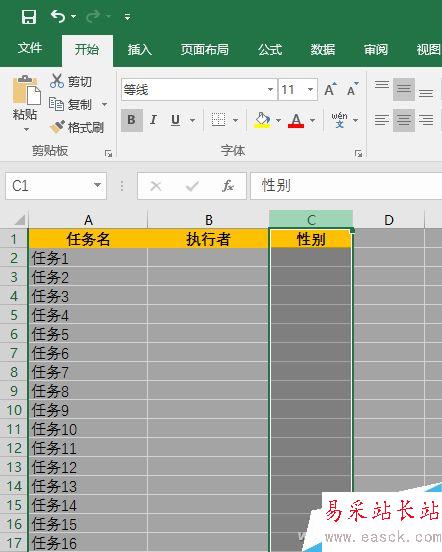Viewport: 442px width, 552px height.
Task: Toggle Italic formatting
Action: (153, 120)
